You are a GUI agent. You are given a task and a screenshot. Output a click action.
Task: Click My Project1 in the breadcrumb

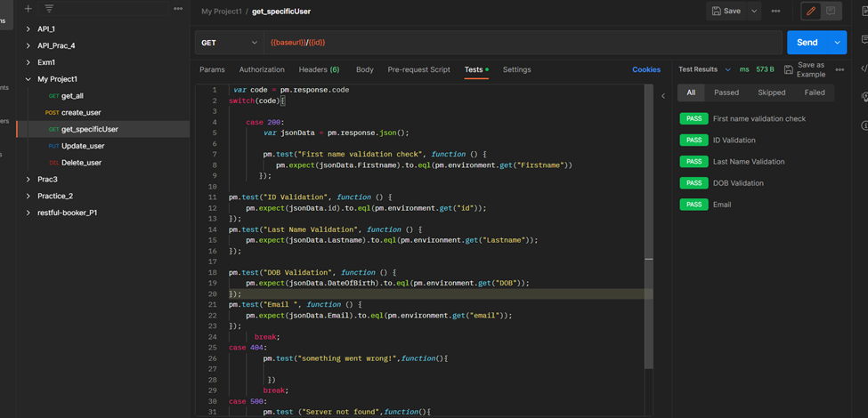[222, 11]
